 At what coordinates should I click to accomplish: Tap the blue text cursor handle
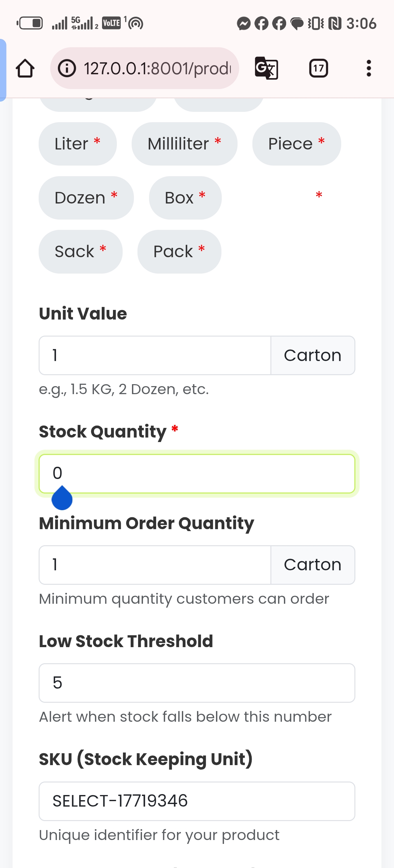click(x=62, y=499)
